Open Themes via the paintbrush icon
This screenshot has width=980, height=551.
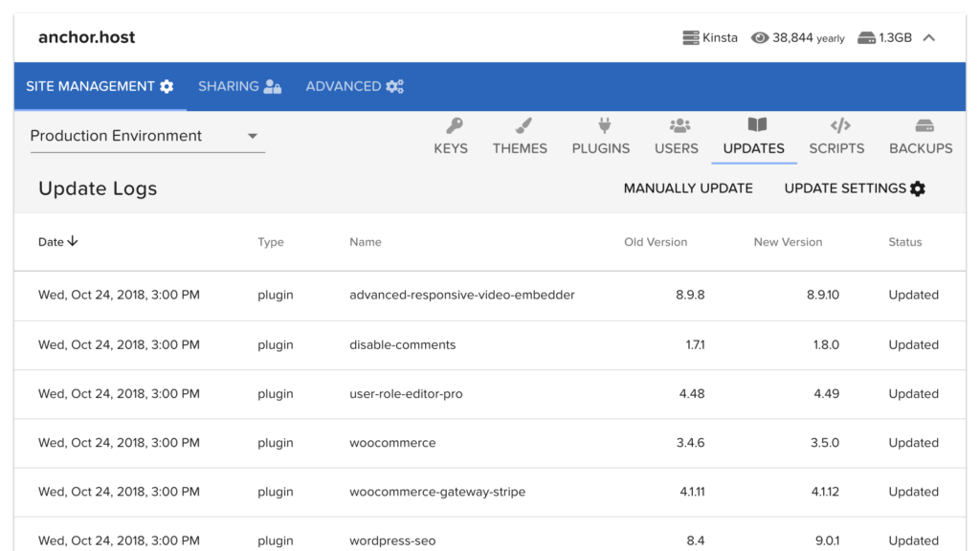pos(523,125)
